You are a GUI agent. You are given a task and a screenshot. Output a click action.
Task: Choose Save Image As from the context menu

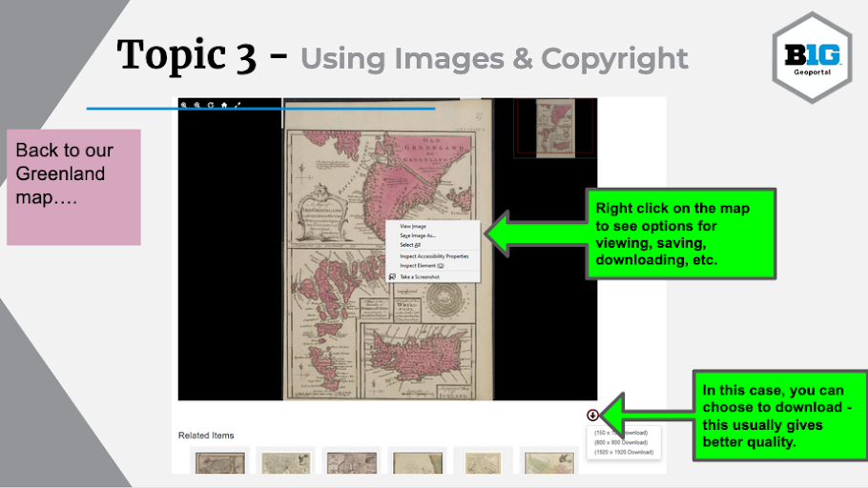point(418,235)
